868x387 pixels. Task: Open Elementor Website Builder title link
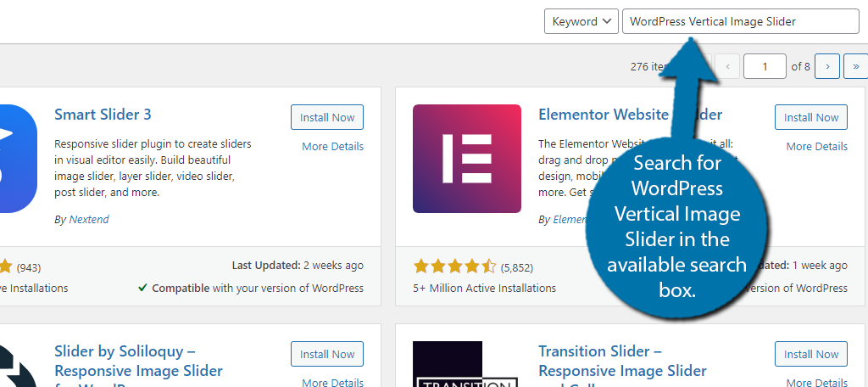tap(630, 115)
